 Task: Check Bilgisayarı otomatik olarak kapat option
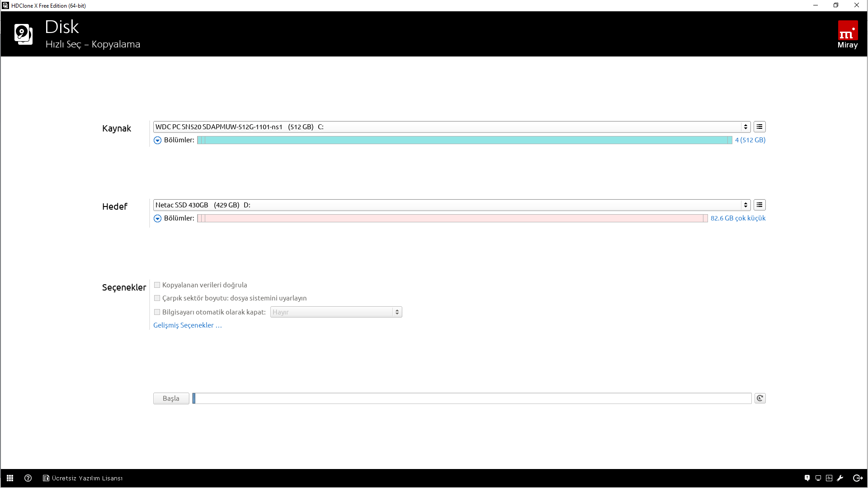(157, 312)
